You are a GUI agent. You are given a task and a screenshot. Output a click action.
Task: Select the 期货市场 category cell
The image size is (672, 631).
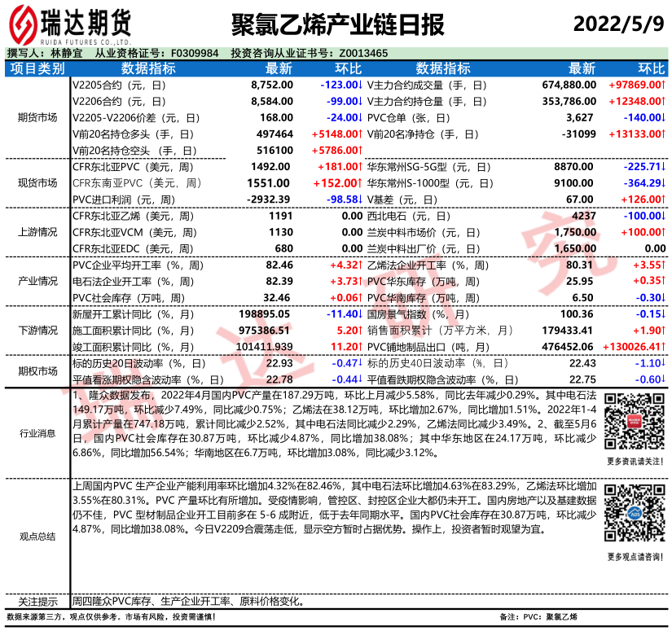pos(37,117)
